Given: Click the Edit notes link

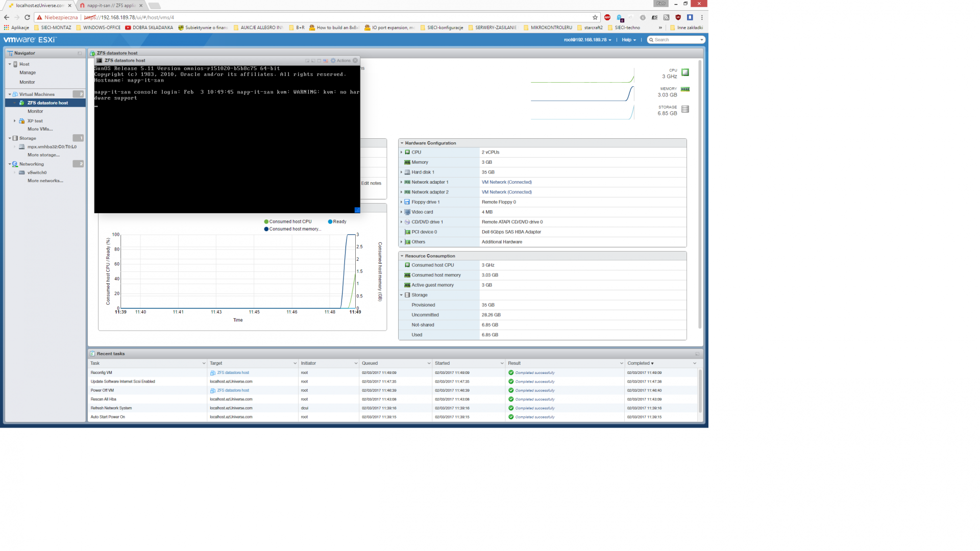Looking at the screenshot, I should click(371, 183).
